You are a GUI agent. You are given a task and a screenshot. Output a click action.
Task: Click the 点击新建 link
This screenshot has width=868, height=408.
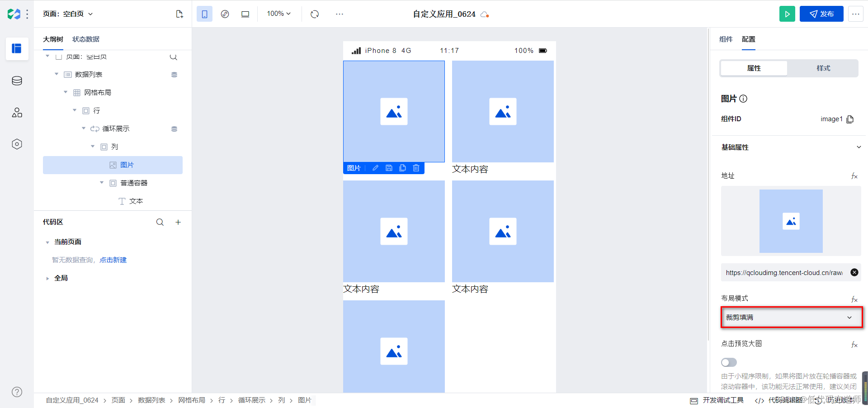[113, 260]
